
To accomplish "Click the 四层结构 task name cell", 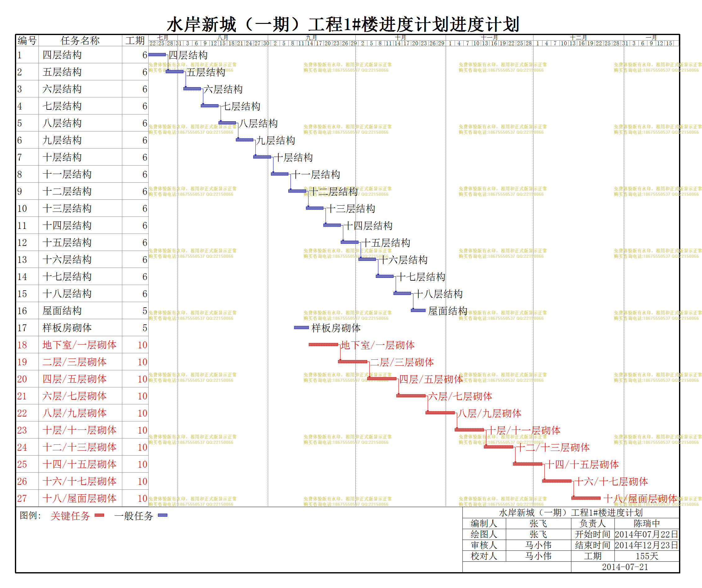I will click(x=80, y=55).
